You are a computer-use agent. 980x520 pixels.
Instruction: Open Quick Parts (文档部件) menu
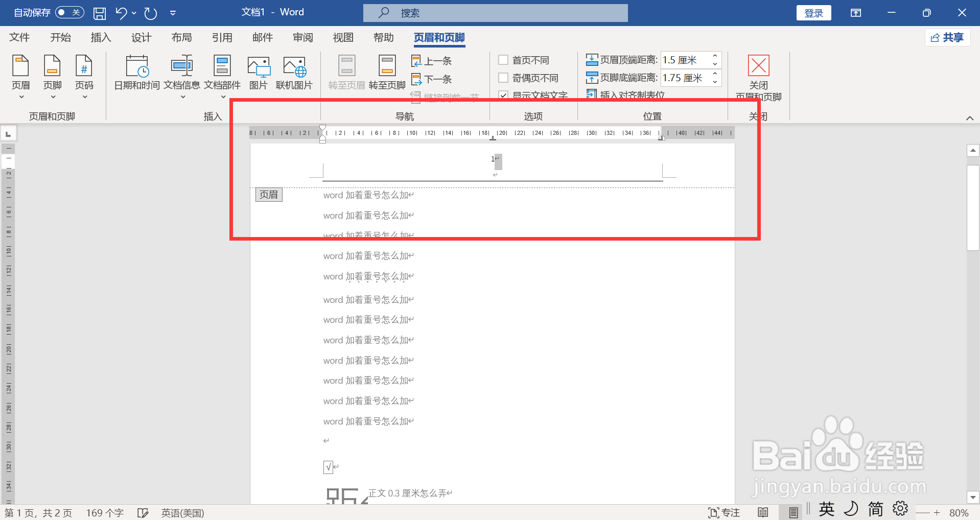(222, 77)
